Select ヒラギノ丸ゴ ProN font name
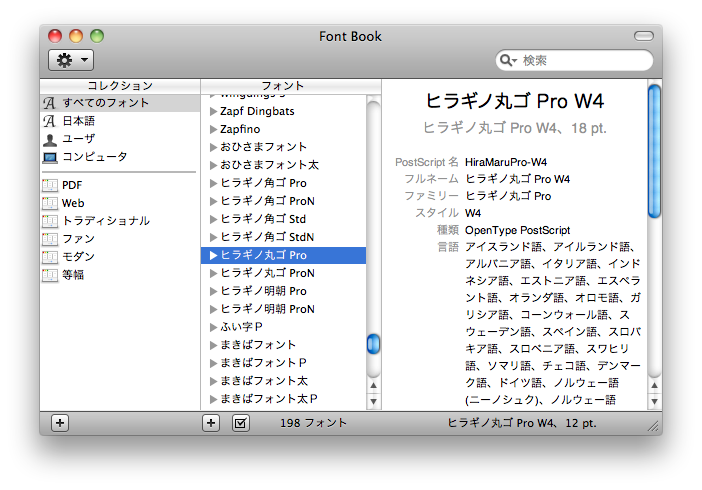 click(267, 273)
